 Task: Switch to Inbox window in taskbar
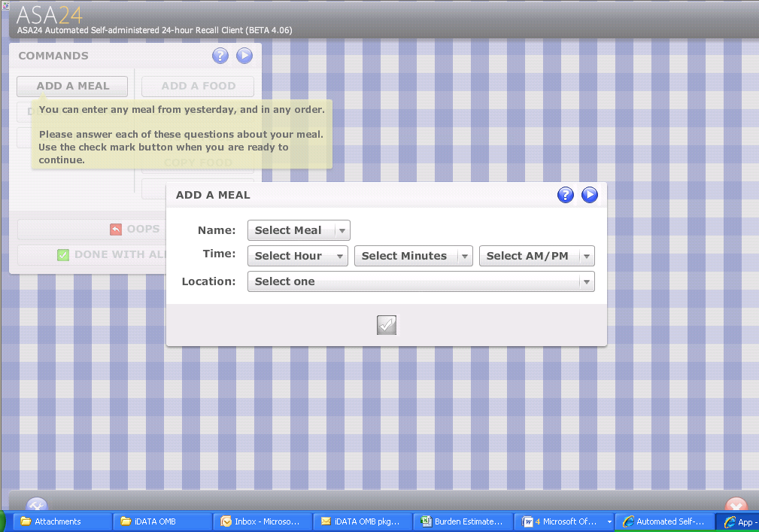coord(261,521)
